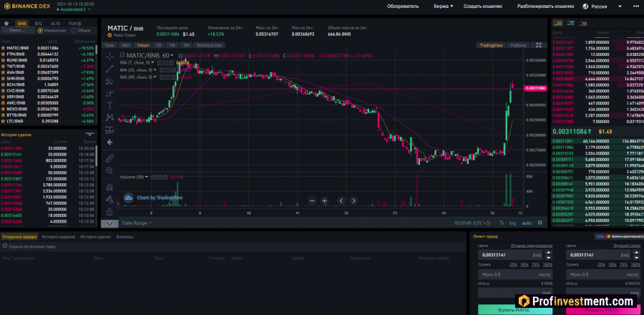
Task: Toggle log scale on chart
Action: coord(512,223)
